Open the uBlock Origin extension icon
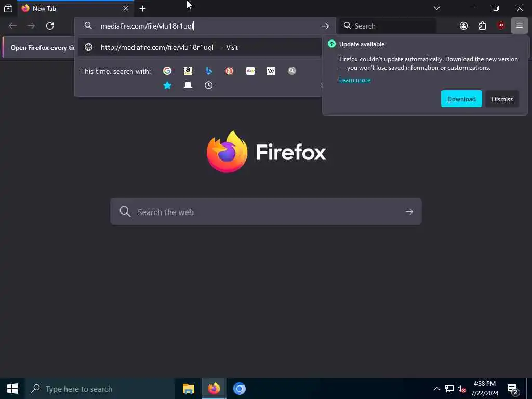The image size is (532, 399). [x=501, y=25]
